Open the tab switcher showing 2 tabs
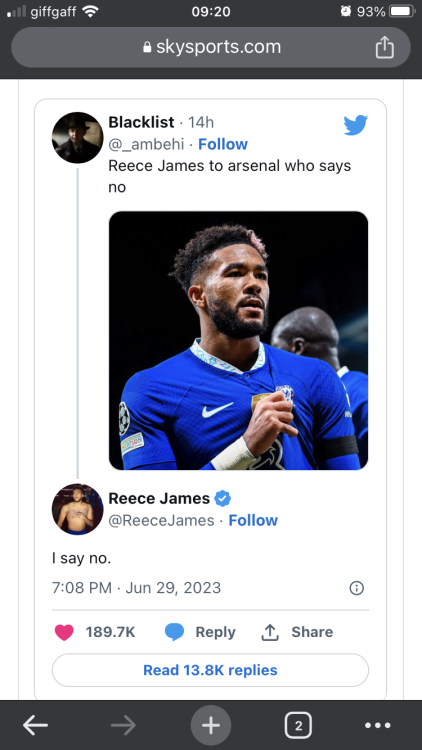The height and width of the screenshot is (750, 422). 299,726
